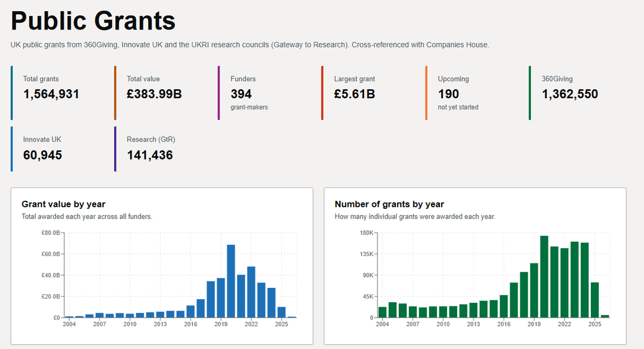The image size is (644, 349).
Task: Click the £60.0B y-axis label
Action: point(51,254)
